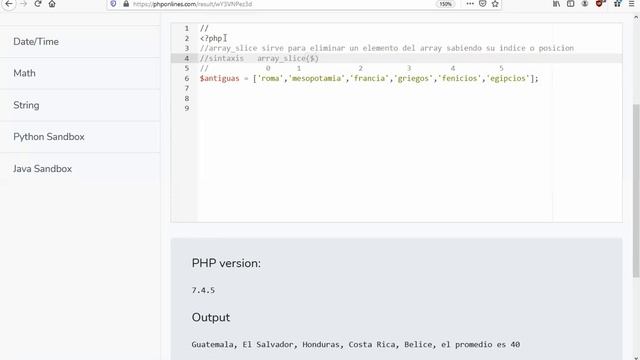The height and width of the screenshot is (360, 640).
Task: Click the Guatemala output text line
Action: [356, 344]
